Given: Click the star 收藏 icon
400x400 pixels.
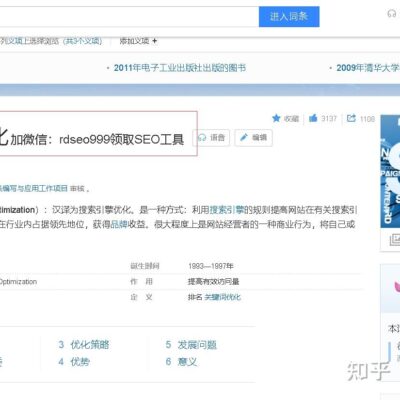Looking at the screenshot, I should [x=276, y=118].
